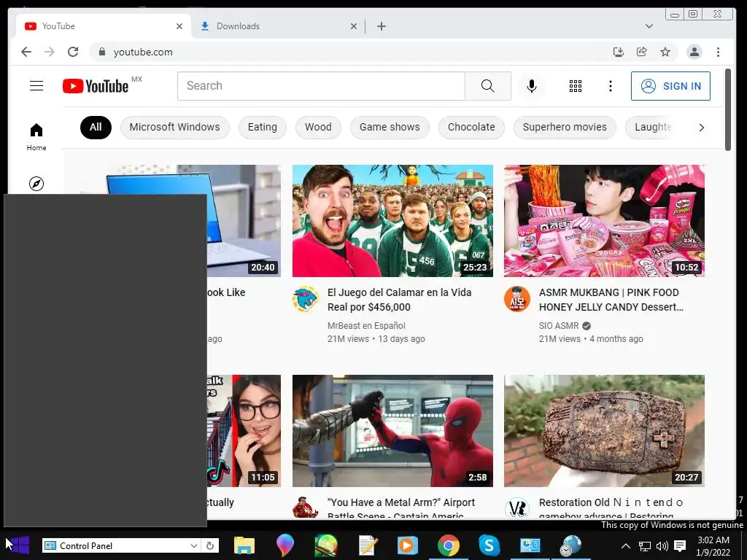Go to Home in the sidebar

click(x=36, y=137)
